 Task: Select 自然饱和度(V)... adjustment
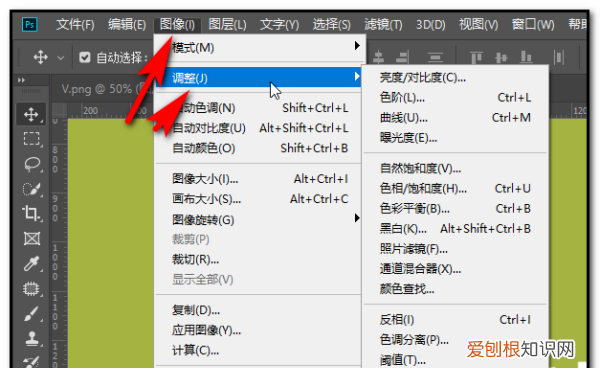(x=455, y=168)
